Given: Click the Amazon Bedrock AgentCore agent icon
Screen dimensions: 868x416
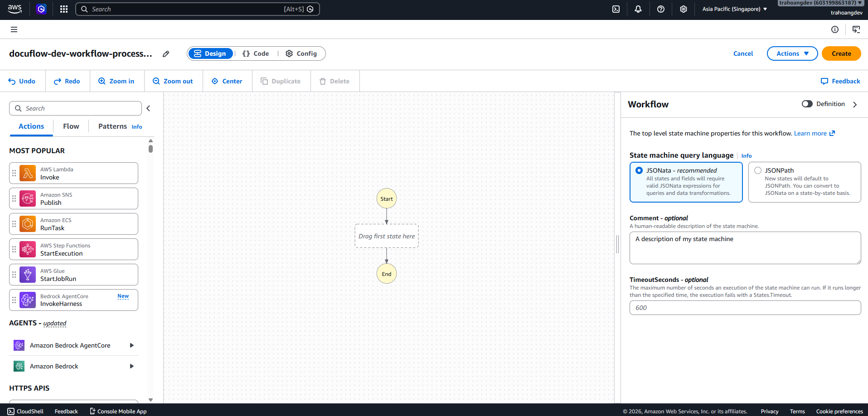Looking at the screenshot, I should (19, 345).
